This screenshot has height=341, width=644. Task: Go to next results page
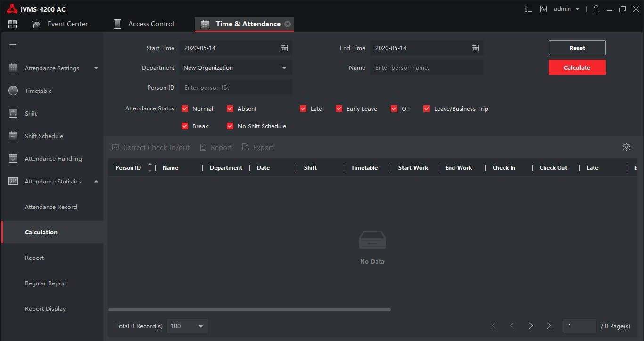(531, 326)
